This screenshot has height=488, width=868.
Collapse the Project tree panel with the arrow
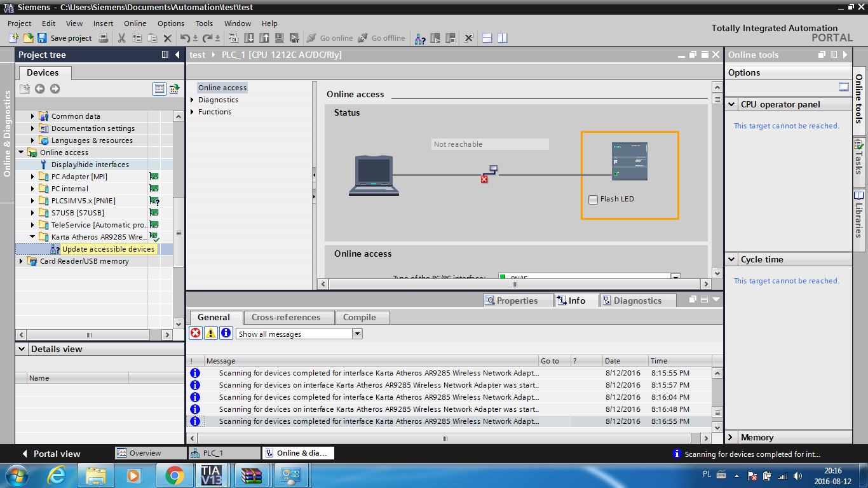[177, 55]
